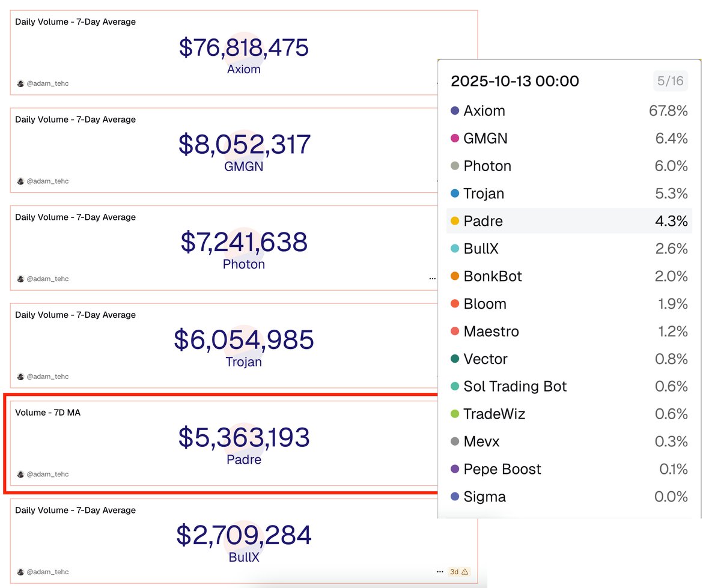Click the Bloom red-orange legend dot
This screenshot has width=721, height=588.
(455, 304)
